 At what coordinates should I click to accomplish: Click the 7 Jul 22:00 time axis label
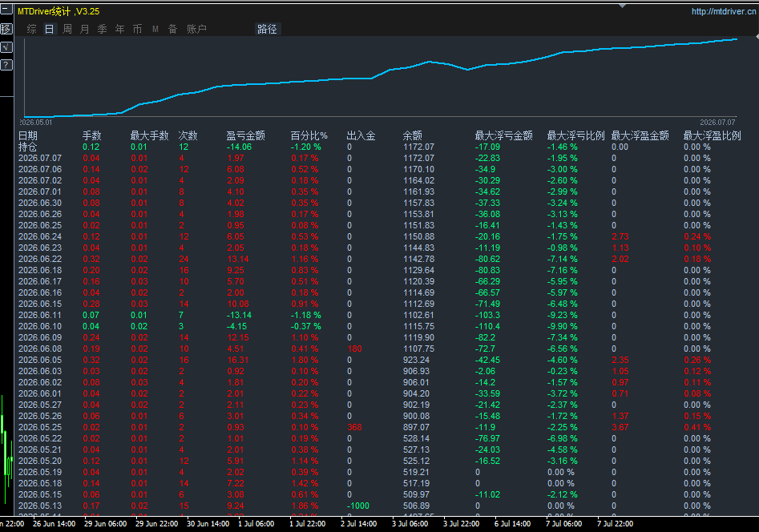pos(616,524)
